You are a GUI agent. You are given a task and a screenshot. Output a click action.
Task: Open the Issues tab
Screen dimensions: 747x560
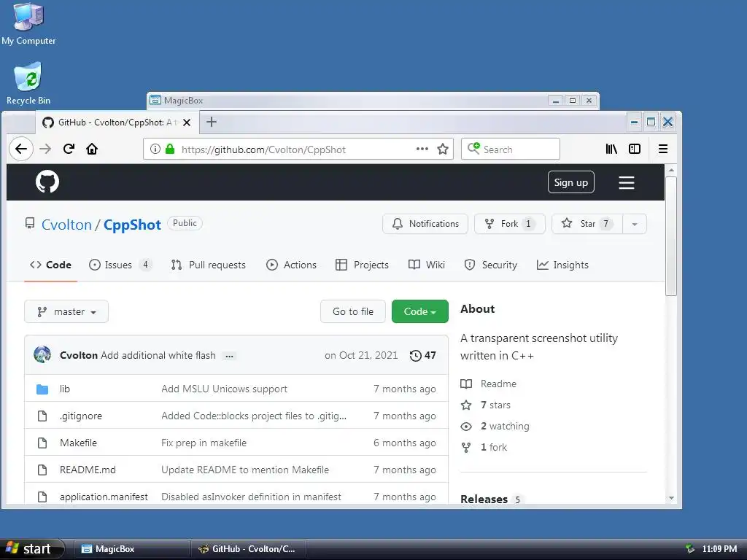[120, 265]
